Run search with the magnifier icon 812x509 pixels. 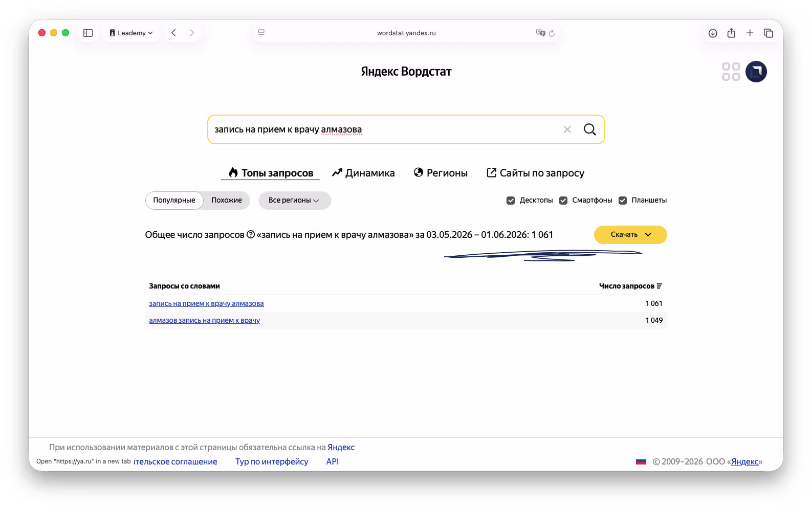click(x=590, y=129)
